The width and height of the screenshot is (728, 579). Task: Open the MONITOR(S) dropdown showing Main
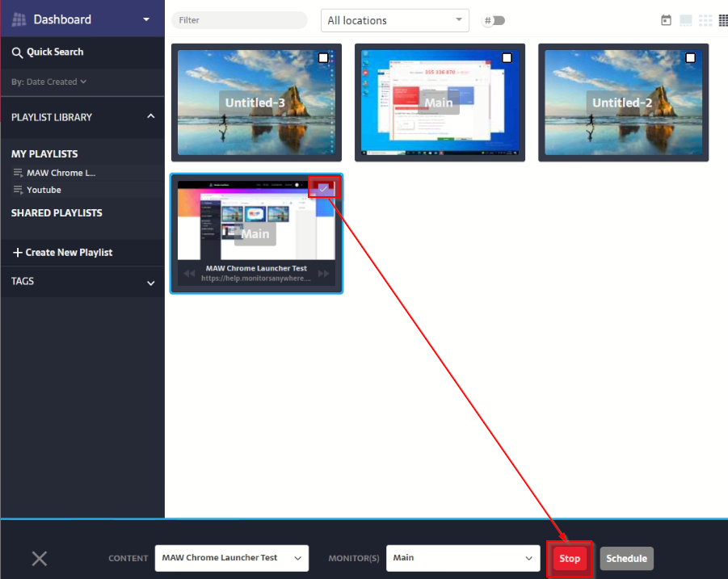[463, 558]
